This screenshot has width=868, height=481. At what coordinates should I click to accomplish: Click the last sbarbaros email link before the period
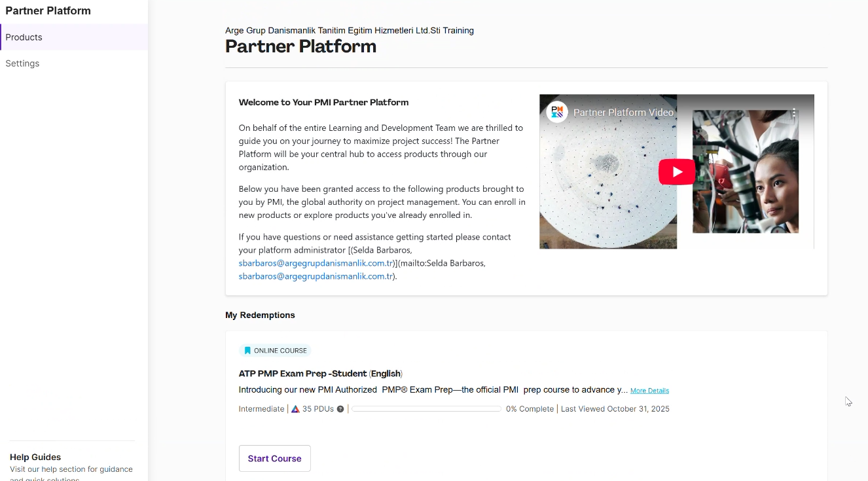tap(316, 276)
